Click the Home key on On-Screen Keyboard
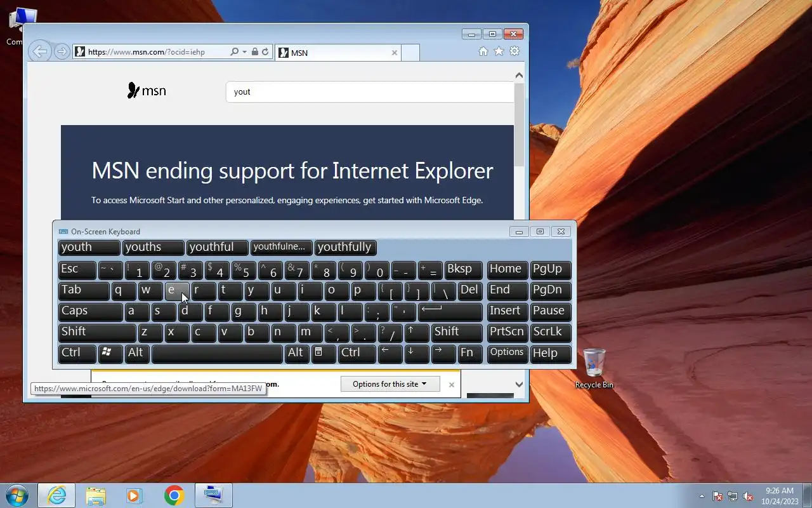 pyautogui.click(x=507, y=270)
